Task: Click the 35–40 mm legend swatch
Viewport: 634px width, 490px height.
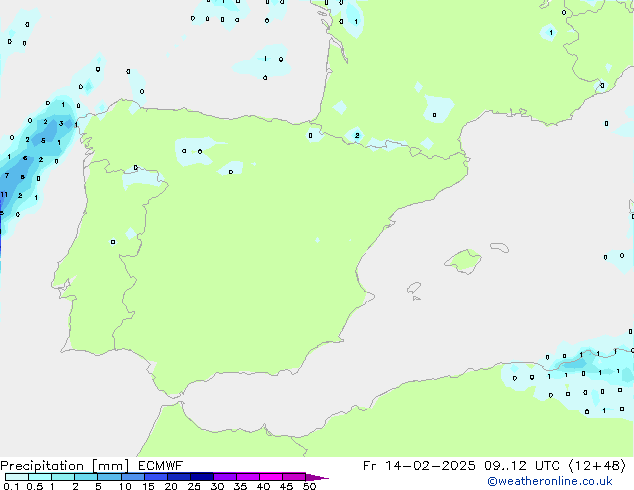Action: (x=247, y=477)
